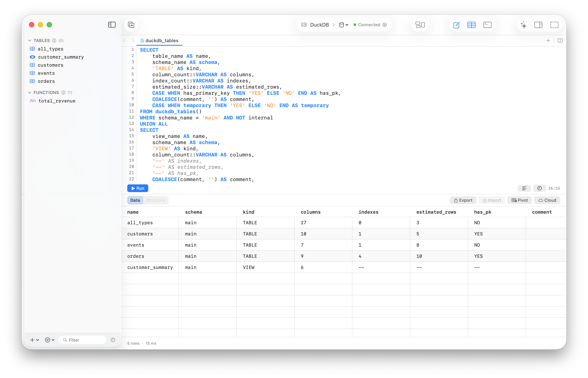The width and height of the screenshot is (588, 378).
Task: Select the table results view icon
Action: [472, 24]
